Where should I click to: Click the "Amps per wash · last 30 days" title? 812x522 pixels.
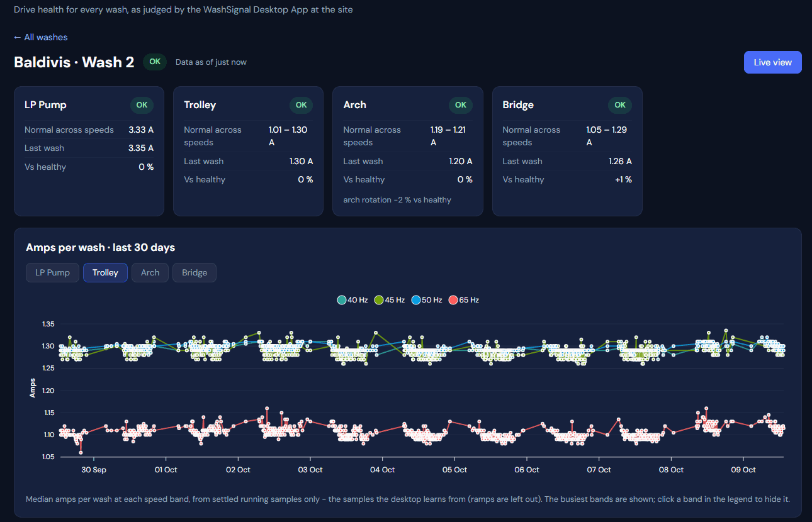click(x=100, y=247)
